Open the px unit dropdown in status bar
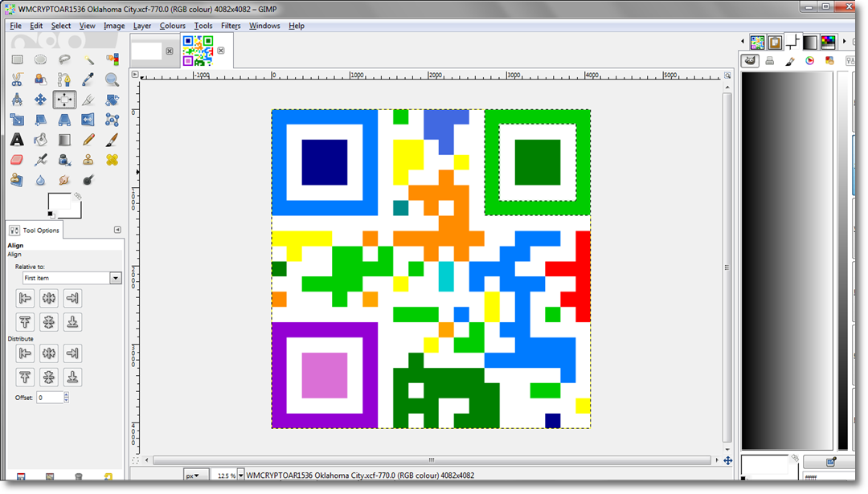Image resolution: width=868 pixels, height=494 pixels. pos(196,476)
